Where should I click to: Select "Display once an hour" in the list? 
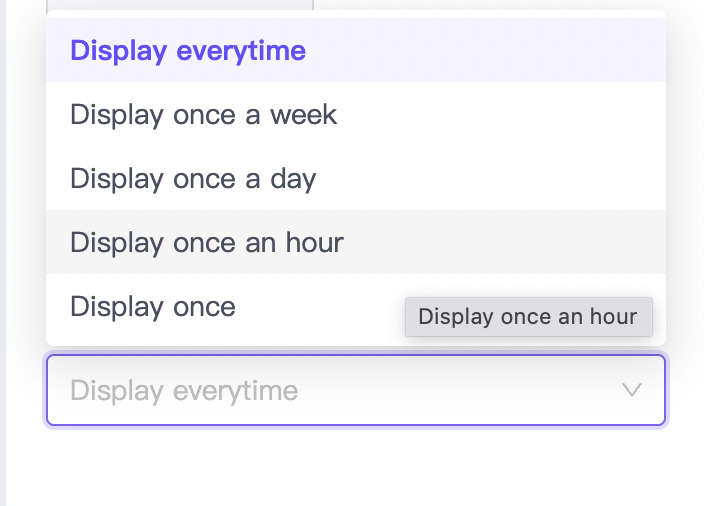pyautogui.click(x=207, y=242)
